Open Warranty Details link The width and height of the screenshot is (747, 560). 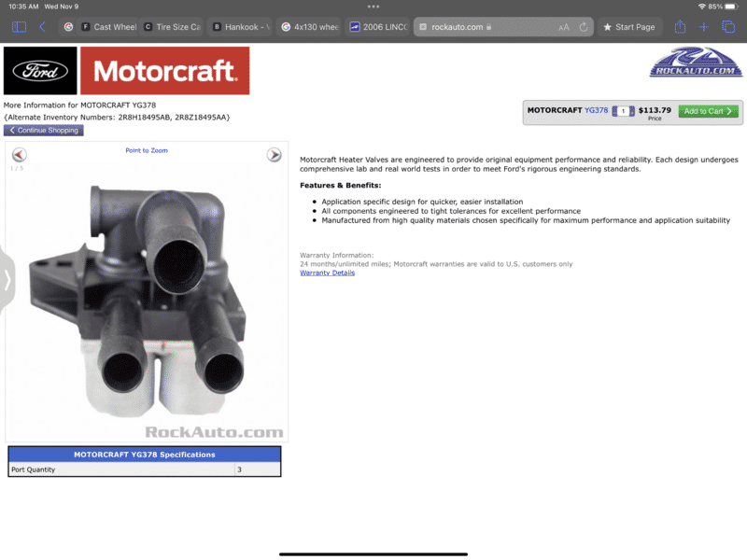click(x=328, y=273)
